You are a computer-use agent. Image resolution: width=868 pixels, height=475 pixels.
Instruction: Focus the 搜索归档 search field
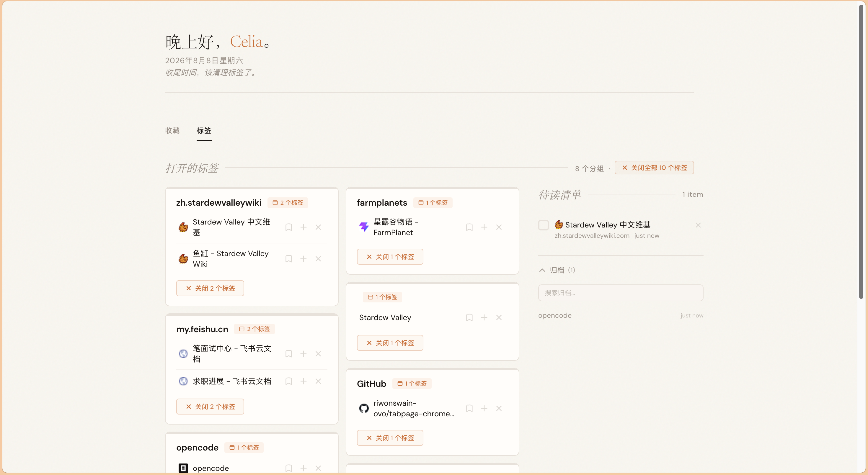(x=620, y=293)
